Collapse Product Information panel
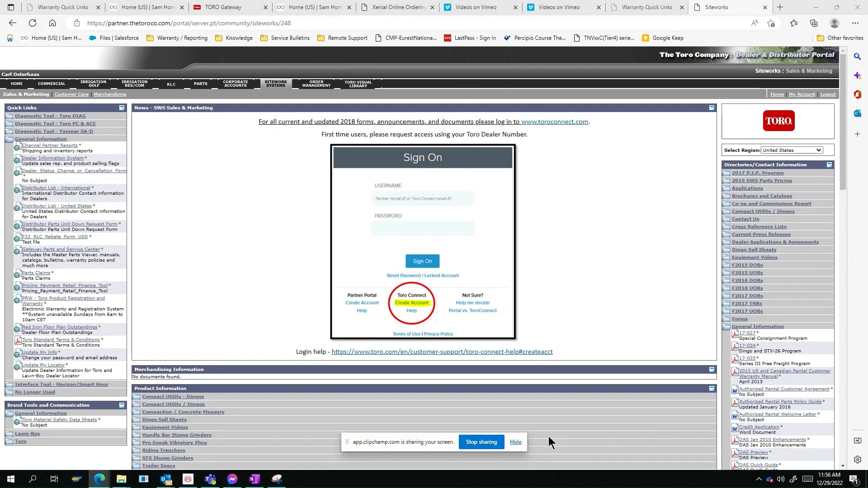 point(712,388)
